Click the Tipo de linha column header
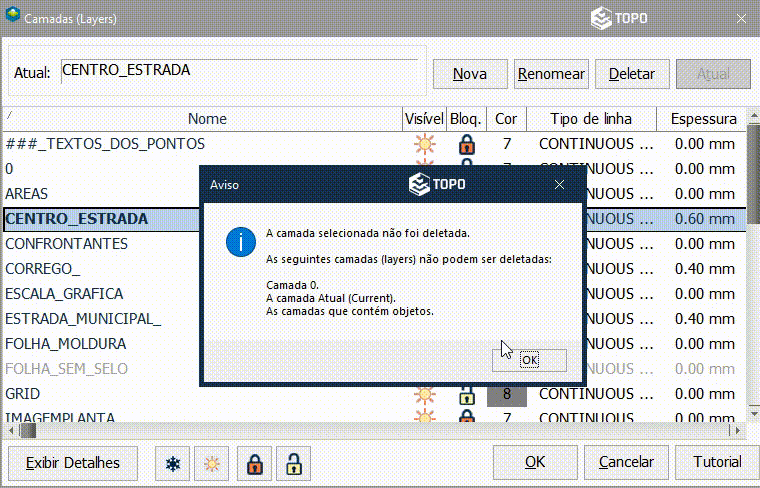This screenshot has height=488, width=760. 591,119
